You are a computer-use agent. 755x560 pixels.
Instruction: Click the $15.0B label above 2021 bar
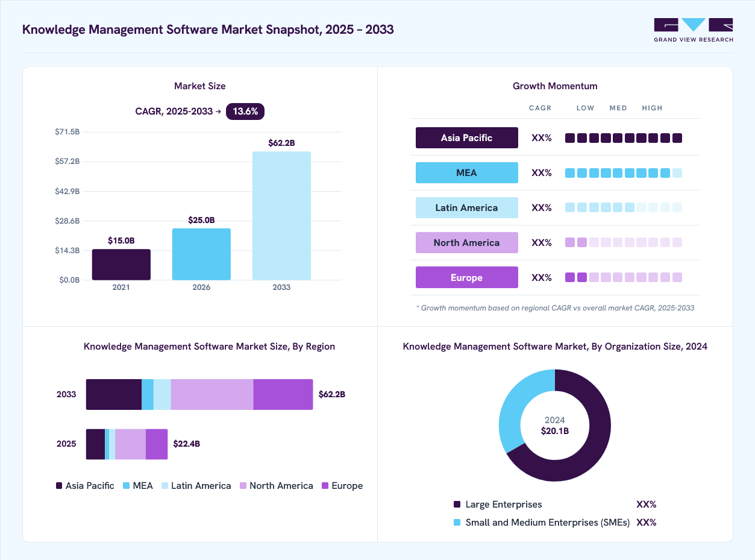coord(121,241)
